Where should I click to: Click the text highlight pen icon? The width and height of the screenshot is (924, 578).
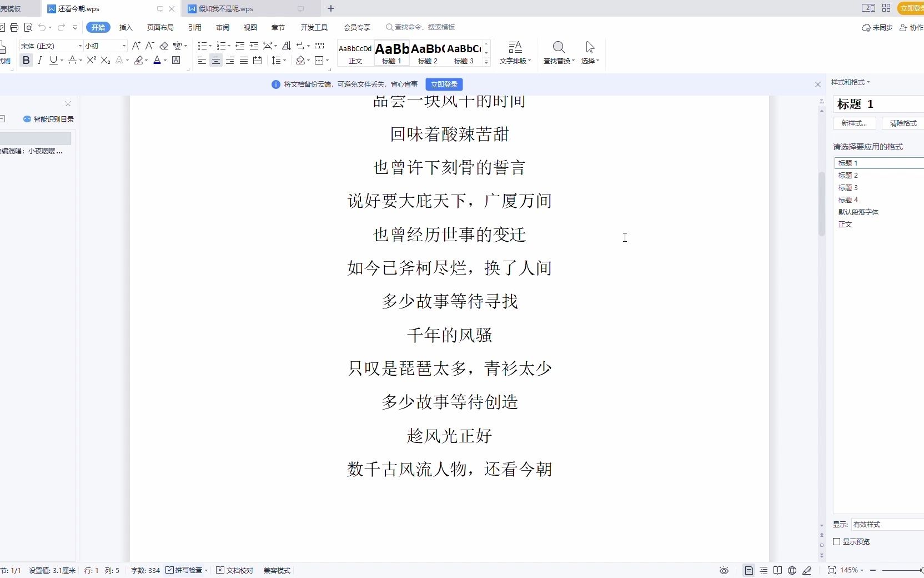(x=138, y=60)
